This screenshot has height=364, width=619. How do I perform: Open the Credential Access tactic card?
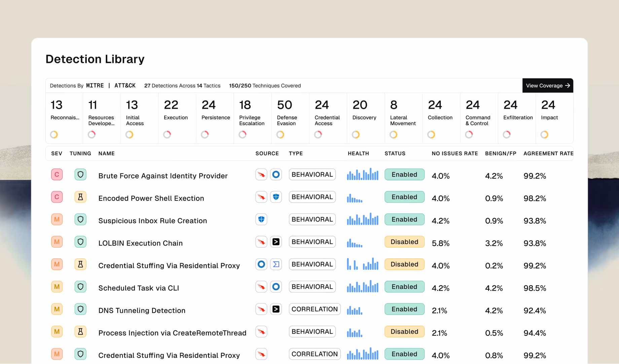328,118
